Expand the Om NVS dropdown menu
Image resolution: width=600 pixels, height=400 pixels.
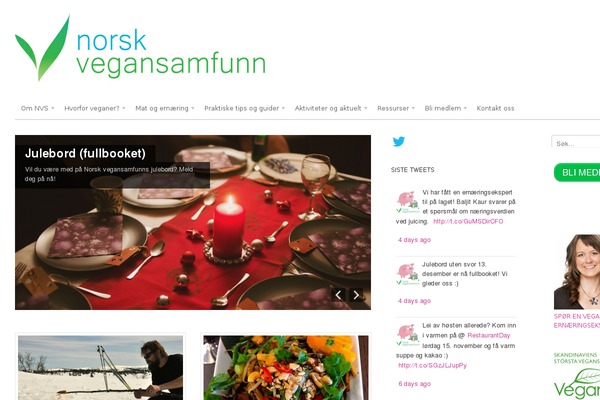[x=38, y=108]
